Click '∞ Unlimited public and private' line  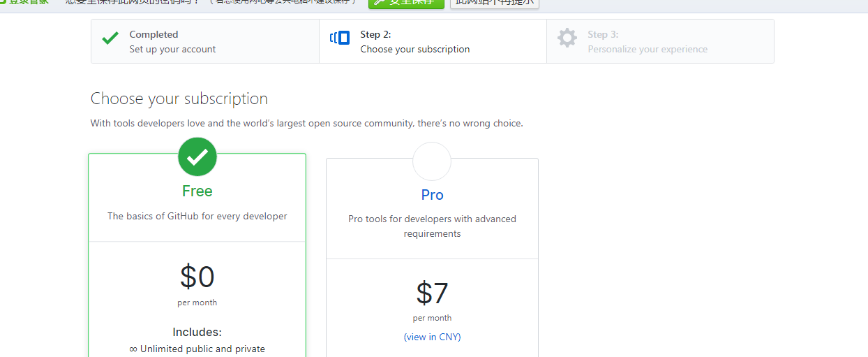tap(197, 349)
